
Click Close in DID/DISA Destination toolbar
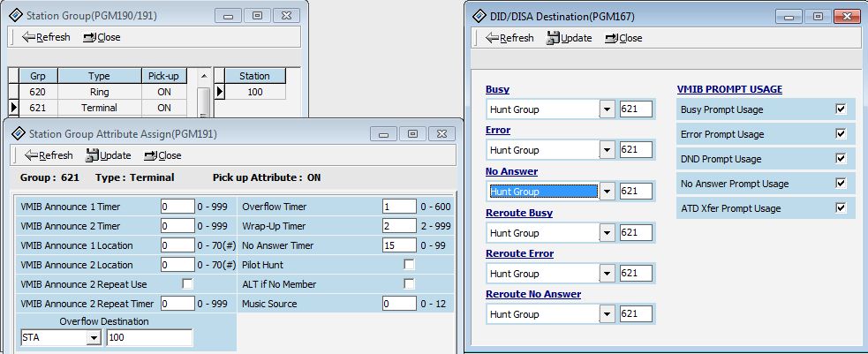[623, 38]
